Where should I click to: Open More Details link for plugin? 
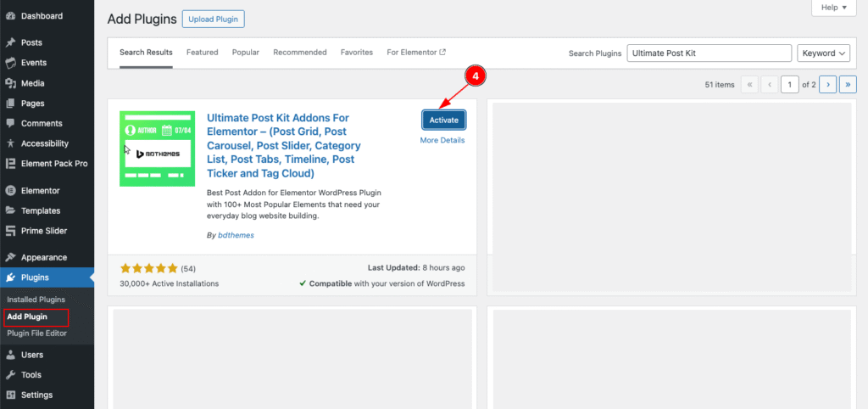pos(442,141)
